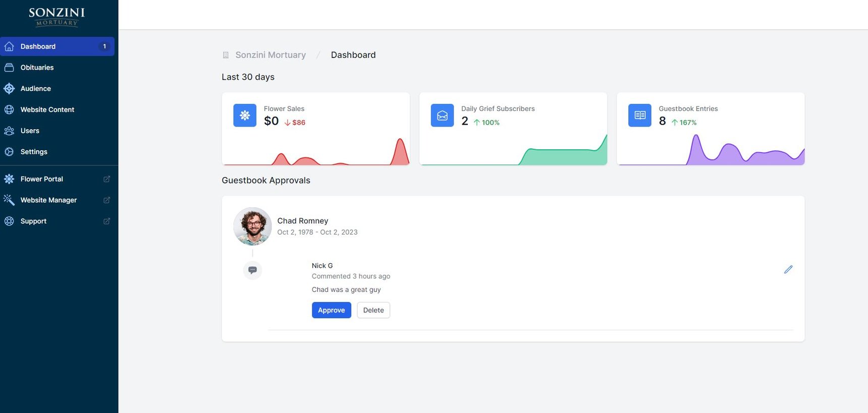Image resolution: width=868 pixels, height=413 pixels.
Task: Click the comment speech bubble icon
Action: (252, 270)
